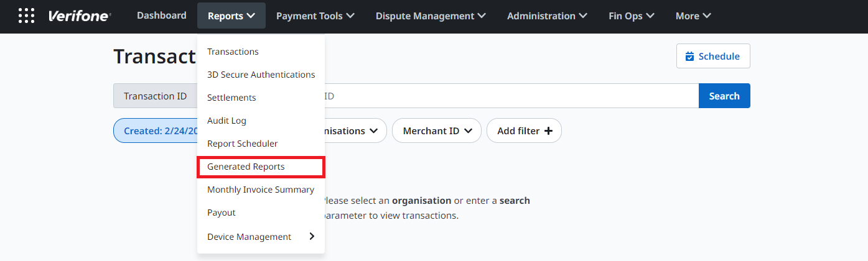Open 3D Secure Authentications report
This screenshot has width=868, height=261.
coord(261,75)
